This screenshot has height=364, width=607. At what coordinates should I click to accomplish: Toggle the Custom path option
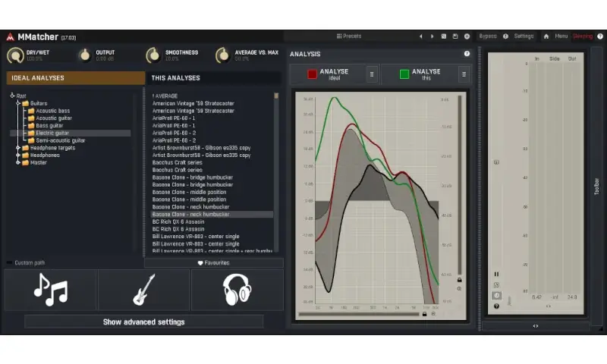[26, 262]
